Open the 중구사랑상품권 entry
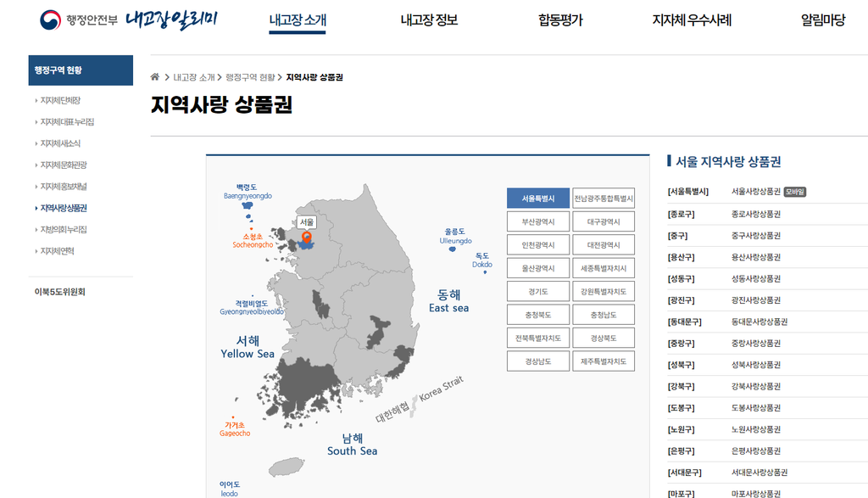 coord(755,236)
